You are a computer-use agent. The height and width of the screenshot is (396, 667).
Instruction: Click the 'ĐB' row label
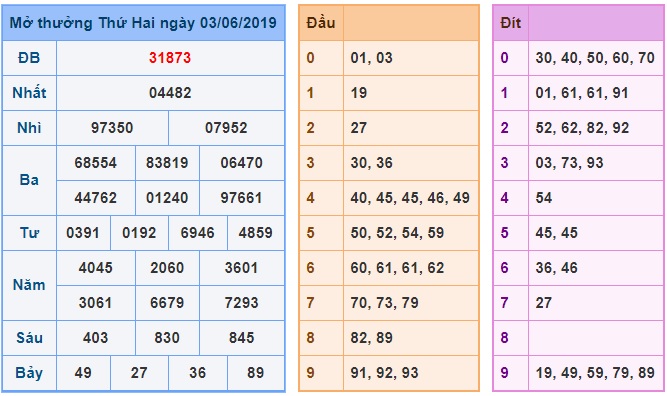pyautogui.click(x=29, y=58)
